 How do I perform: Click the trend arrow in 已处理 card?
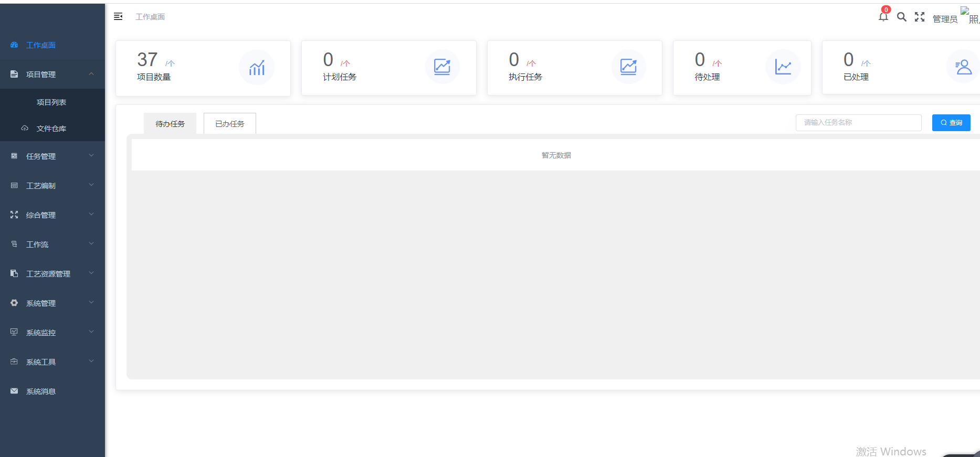[x=866, y=63]
